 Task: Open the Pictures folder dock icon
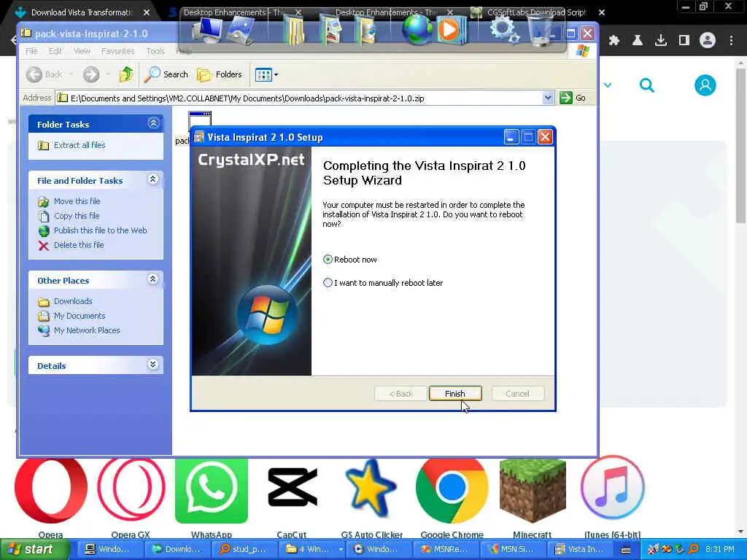point(330,31)
